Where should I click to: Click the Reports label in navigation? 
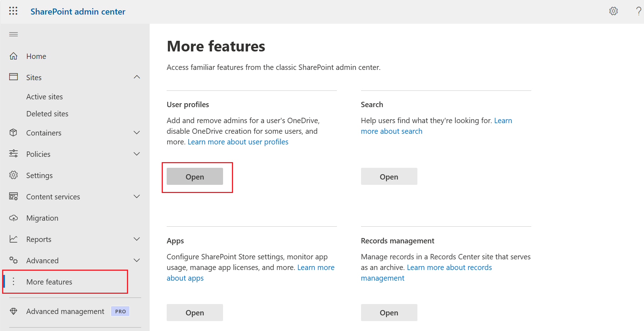point(39,239)
